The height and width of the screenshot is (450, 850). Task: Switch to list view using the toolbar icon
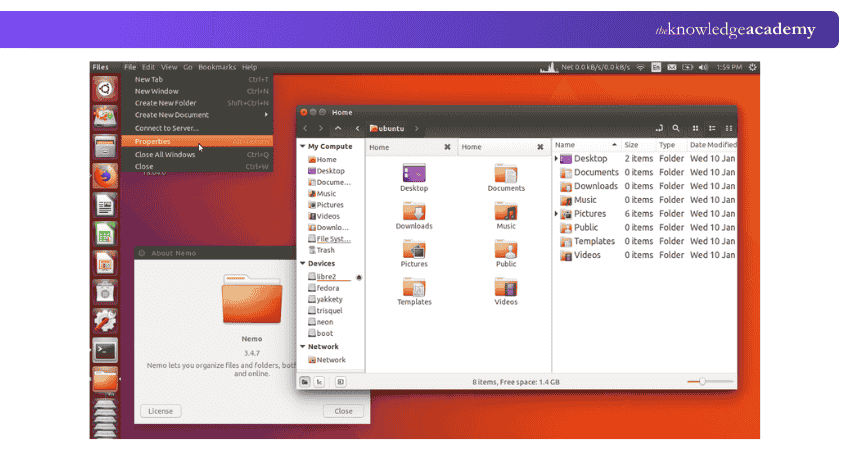pos(711,128)
